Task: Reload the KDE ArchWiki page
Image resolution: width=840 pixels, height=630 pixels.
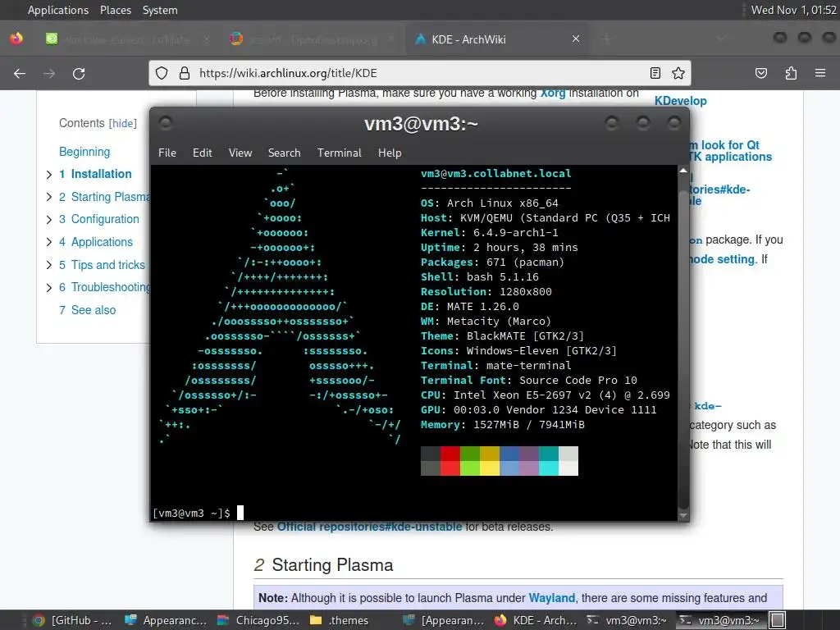Action: tap(79, 73)
